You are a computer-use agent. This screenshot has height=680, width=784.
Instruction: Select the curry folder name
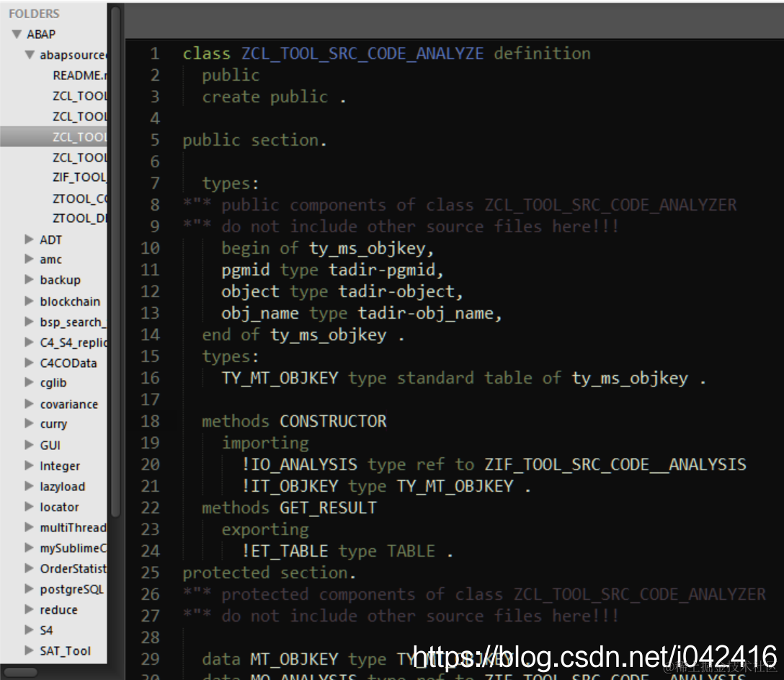[x=53, y=424]
